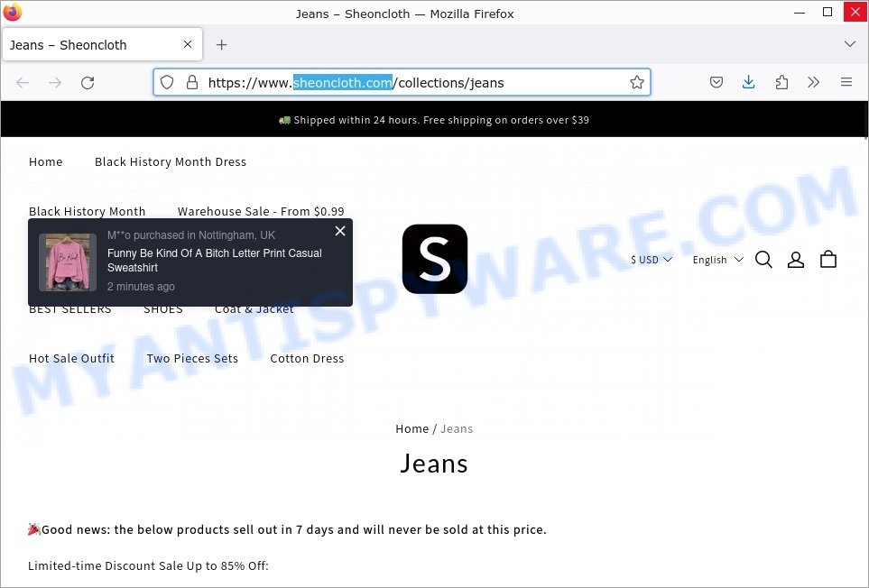869x588 pixels.
Task: Open the Hot Sale Outfit menu
Action: pos(71,358)
